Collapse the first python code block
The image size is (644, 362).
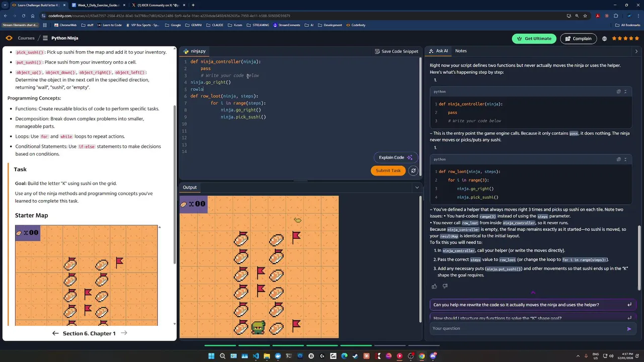pyautogui.click(x=625, y=92)
